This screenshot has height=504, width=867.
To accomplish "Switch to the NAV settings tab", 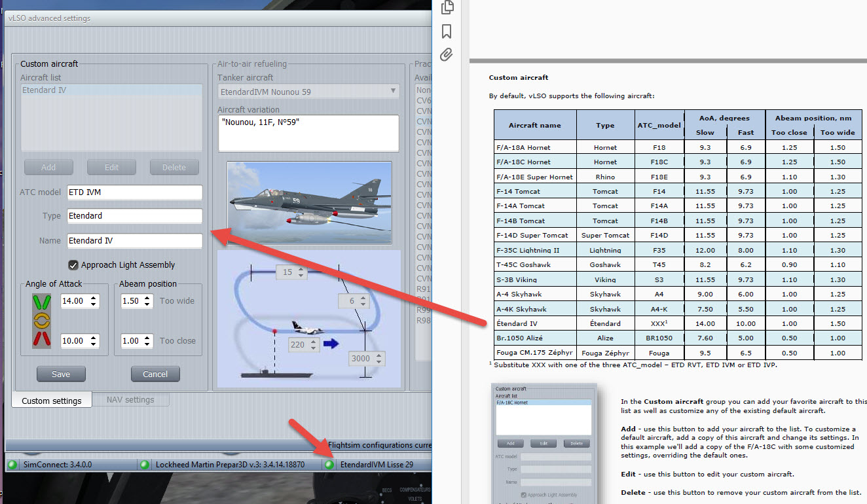I will tap(130, 399).
